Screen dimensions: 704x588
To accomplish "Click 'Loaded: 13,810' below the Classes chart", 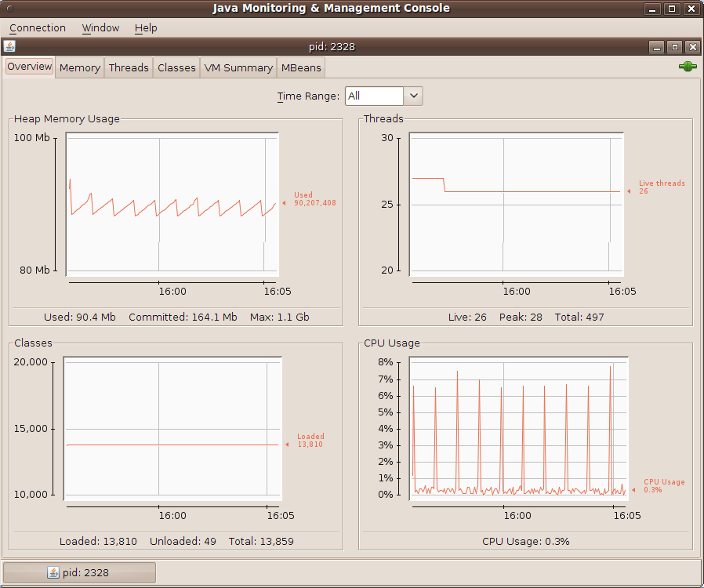I will (x=98, y=541).
